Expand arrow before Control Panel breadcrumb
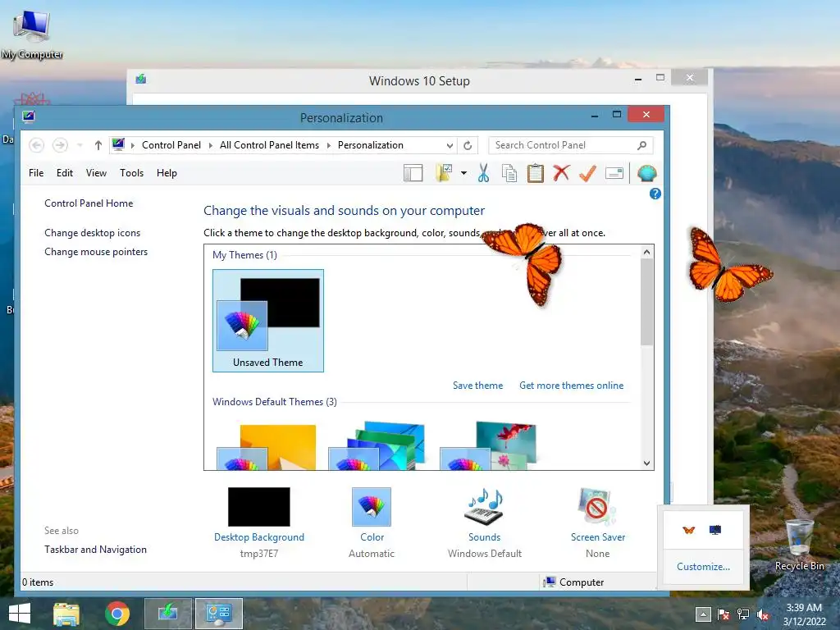Image resolution: width=840 pixels, height=630 pixels. [x=133, y=145]
